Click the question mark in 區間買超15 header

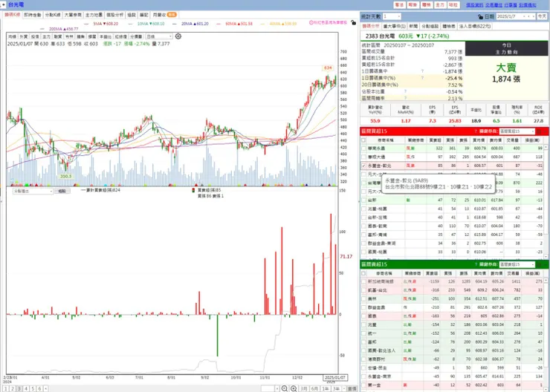(476, 131)
